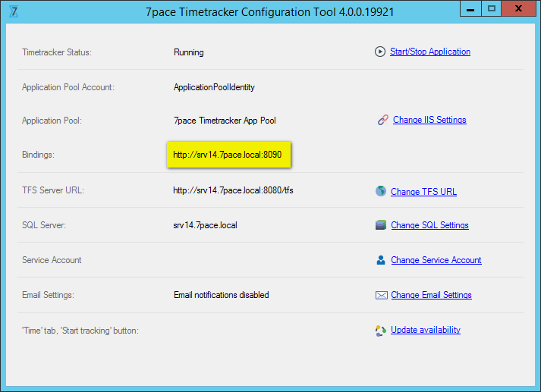This screenshot has height=392, width=541.
Task: Select the bindings URL ending in port 8090
Action: (228, 155)
